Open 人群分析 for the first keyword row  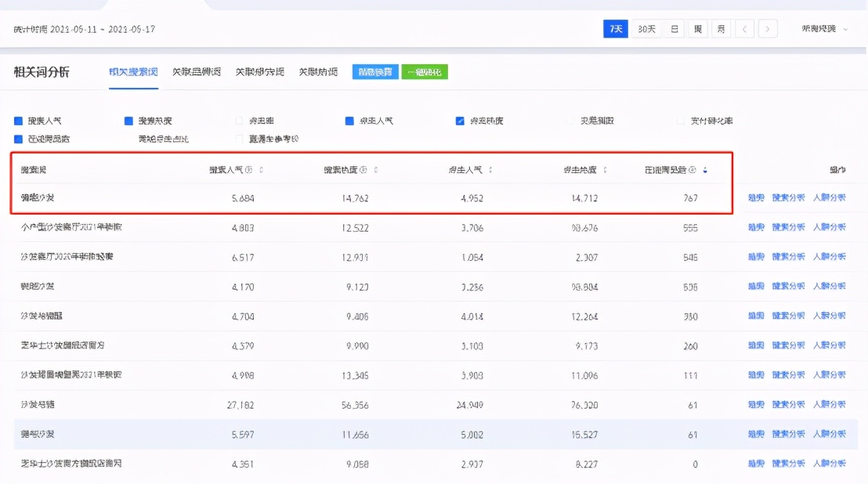coord(832,197)
